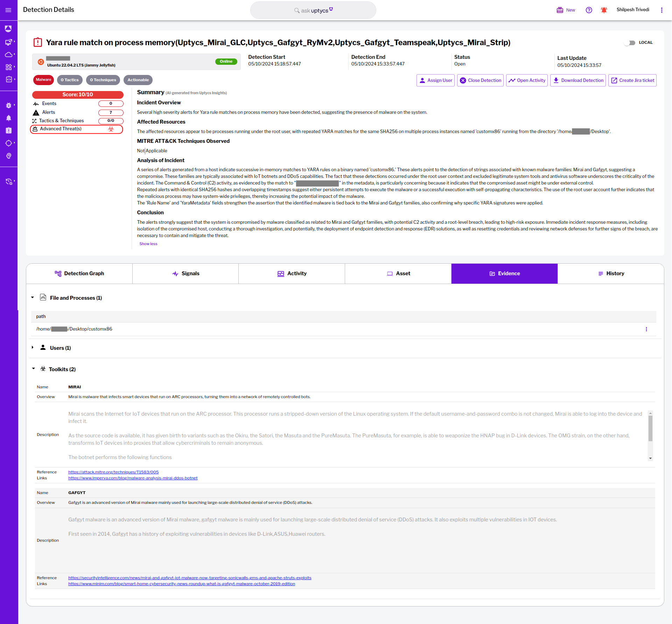
Task: Switch to the History tab
Action: pyautogui.click(x=611, y=273)
